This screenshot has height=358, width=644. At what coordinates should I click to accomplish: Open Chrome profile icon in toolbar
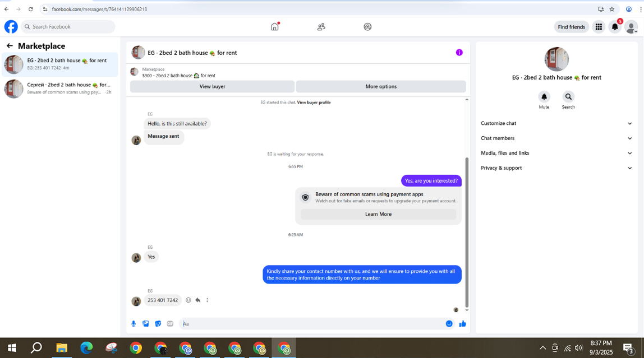coord(628,9)
